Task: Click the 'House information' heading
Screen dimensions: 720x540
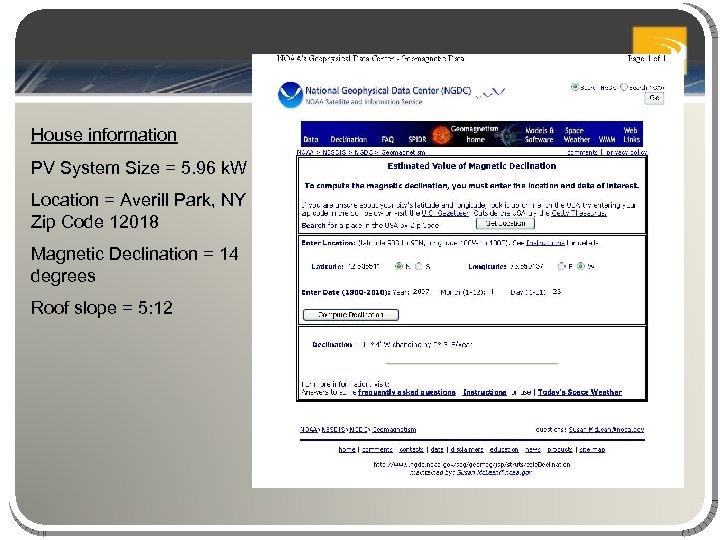Action: pyautogui.click(x=104, y=135)
